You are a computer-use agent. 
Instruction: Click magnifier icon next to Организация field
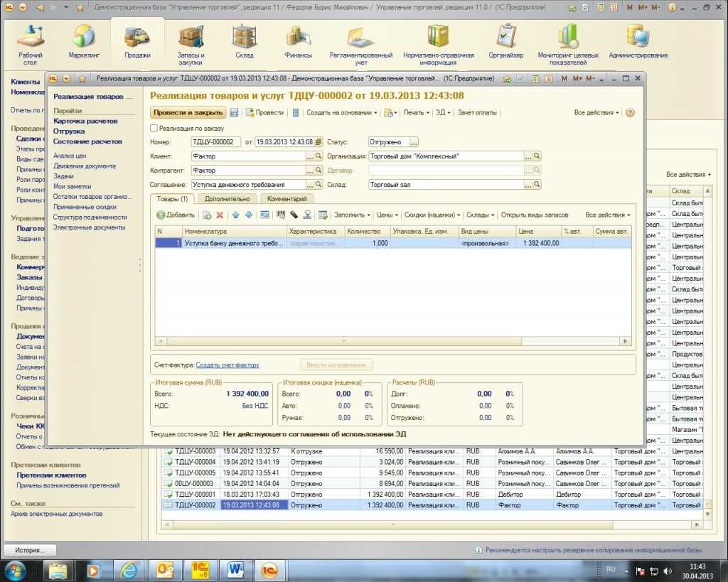537,156
